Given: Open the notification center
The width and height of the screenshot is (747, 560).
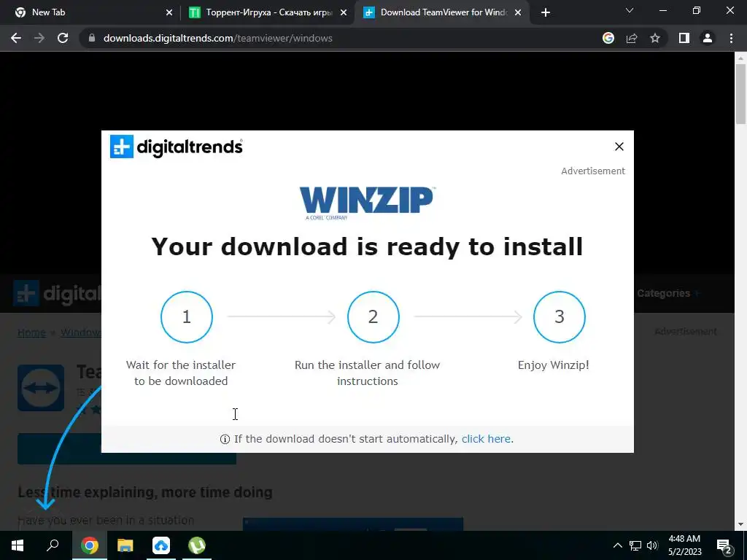Looking at the screenshot, I should (x=724, y=545).
